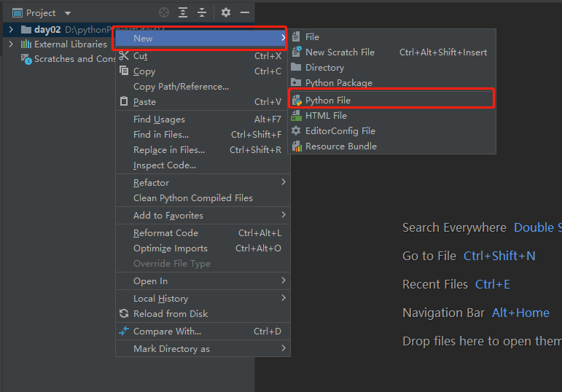Viewport: 562px width, 392px height.
Task: Click the Select Opened File crosshair icon
Action: [164, 12]
